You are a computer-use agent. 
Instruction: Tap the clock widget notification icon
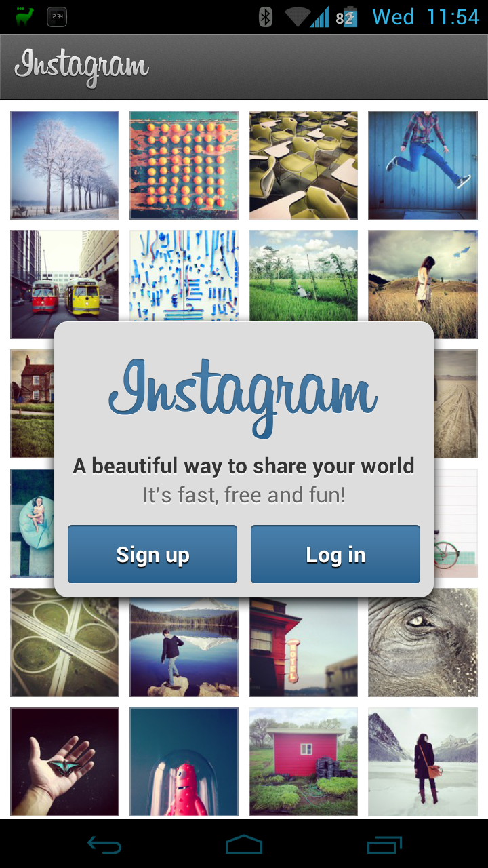click(57, 17)
